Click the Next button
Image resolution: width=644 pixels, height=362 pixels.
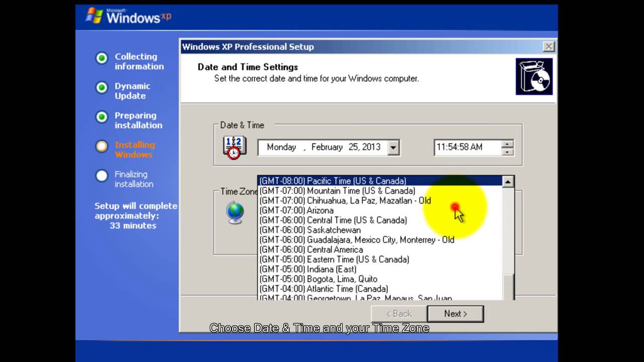455,314
